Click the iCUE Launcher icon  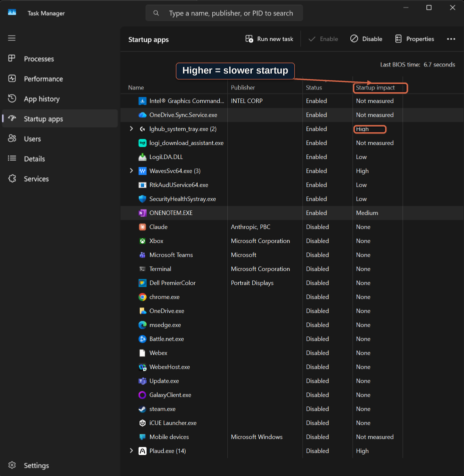[142, 423]
